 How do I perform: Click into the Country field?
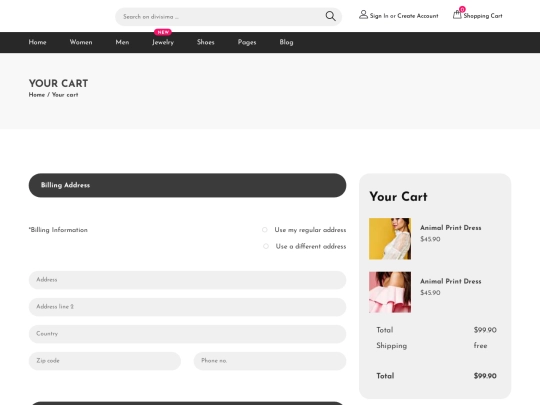[x=187, y=334]
